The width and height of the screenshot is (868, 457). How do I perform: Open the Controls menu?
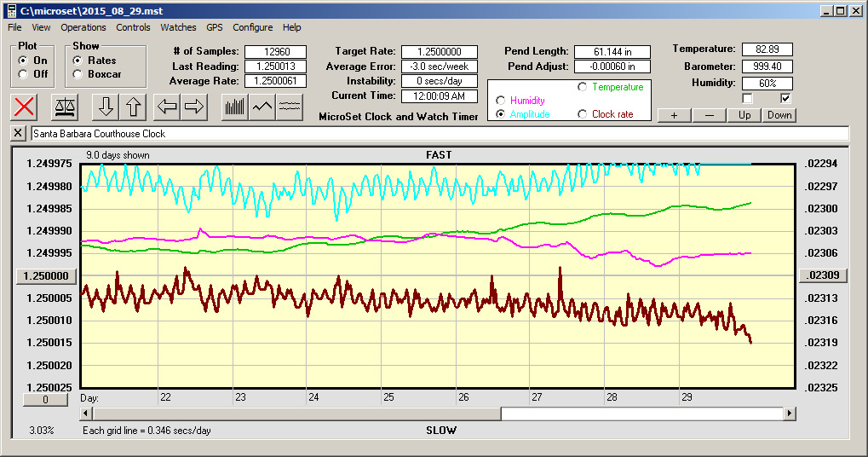(x=133, y=27)
